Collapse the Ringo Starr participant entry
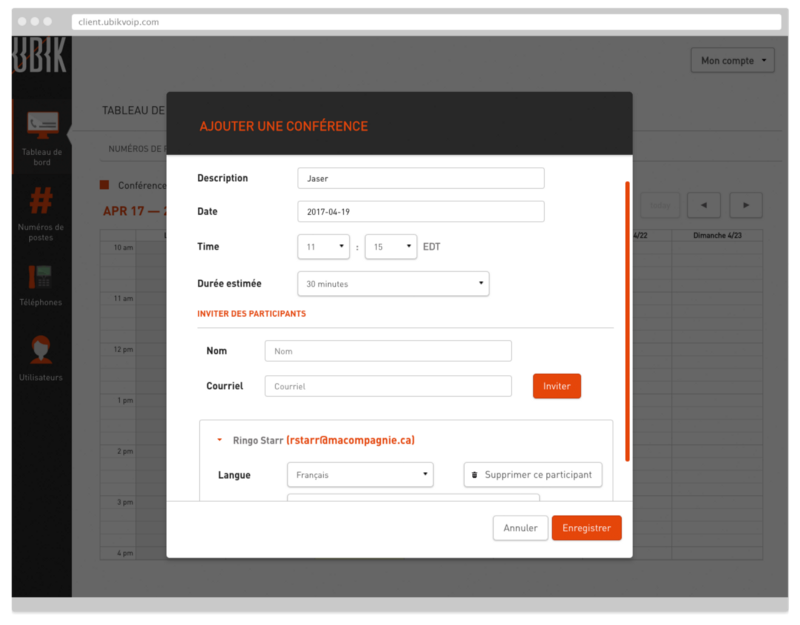 [x=219, y=440]
